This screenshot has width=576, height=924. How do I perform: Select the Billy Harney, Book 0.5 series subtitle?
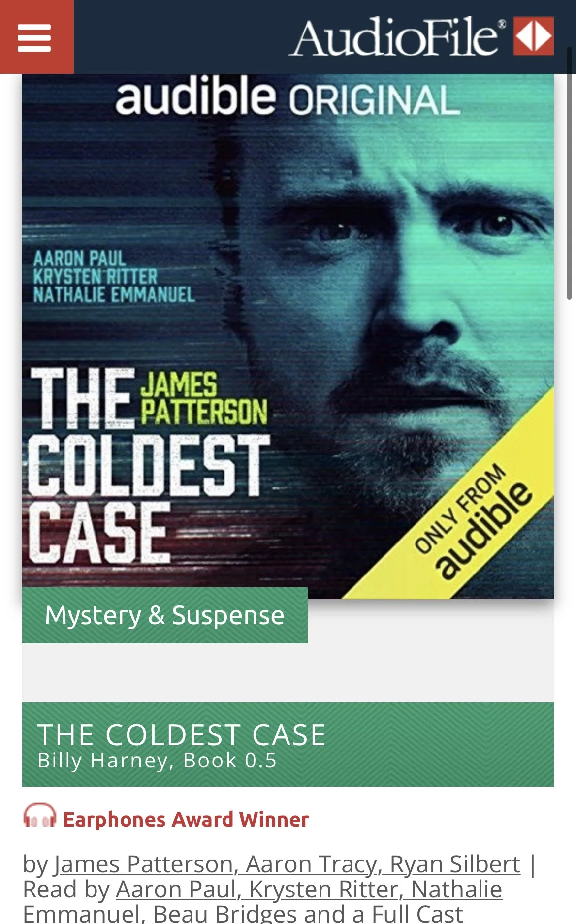(x=157, y=761)
